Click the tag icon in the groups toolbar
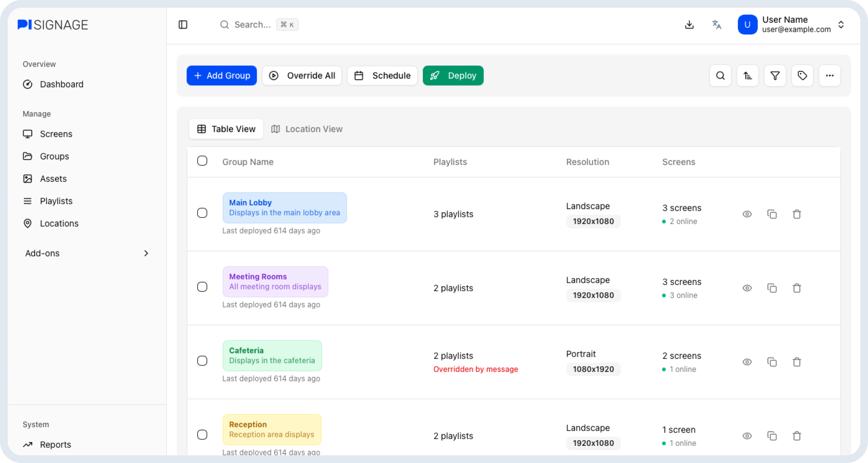Viewport: 868px width, 463px height. point(802,75)
